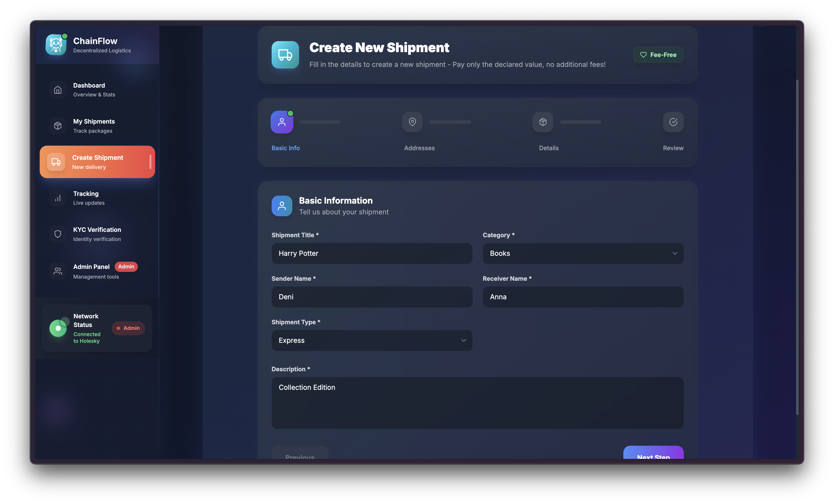Click the Details step box icon
This screenshot has height=504, width=834.
tap(542, 122)
